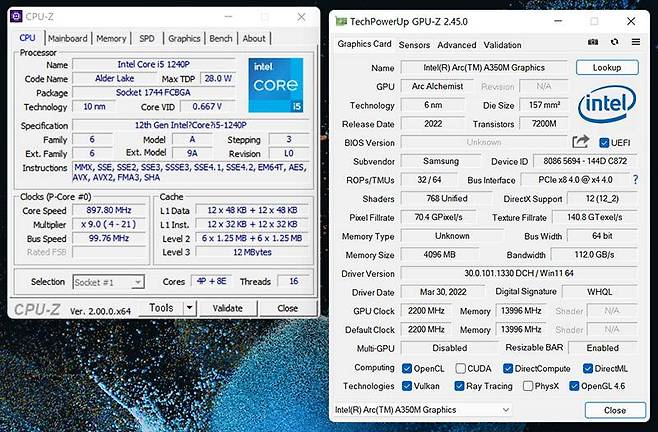The image size is (658, 432).
Task: Click the Resizable BAR Enabled field
Action: pyautogui.click(x=603, y=348)
